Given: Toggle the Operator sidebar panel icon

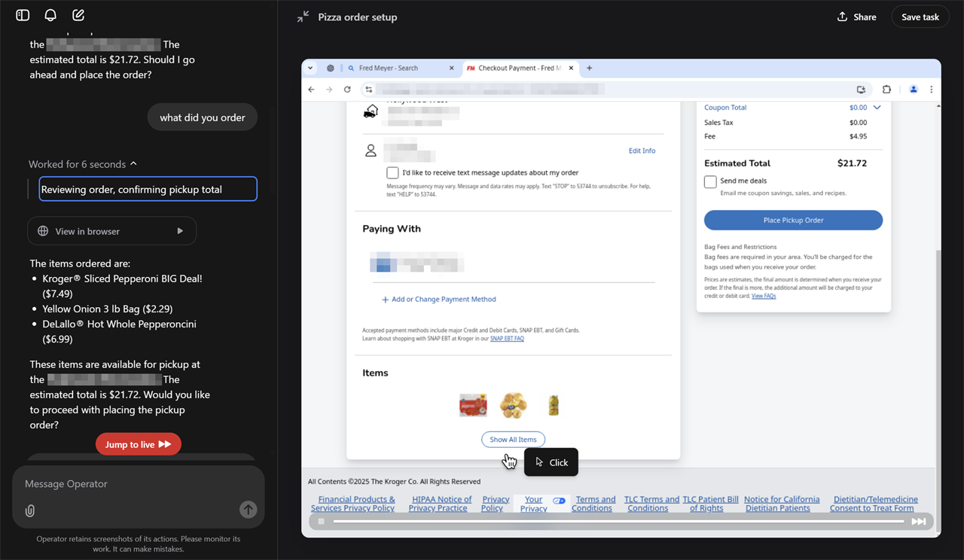Looking at the screenshot, I should tap(23, 15).
